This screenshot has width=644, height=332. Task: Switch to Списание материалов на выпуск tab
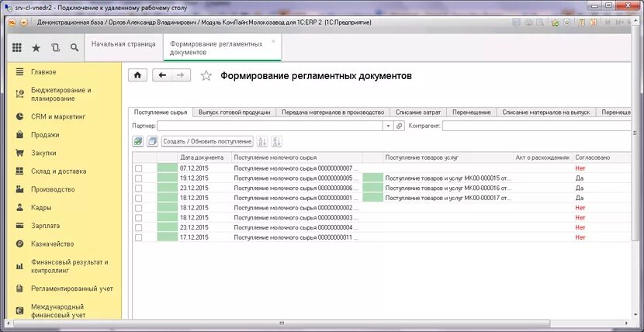[545, 112]
